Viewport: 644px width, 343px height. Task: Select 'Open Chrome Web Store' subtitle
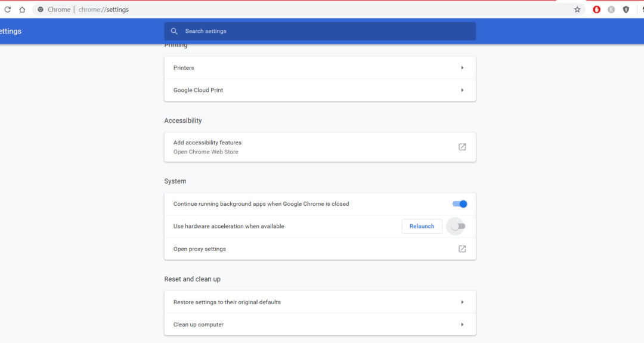[x=206, y=152]
